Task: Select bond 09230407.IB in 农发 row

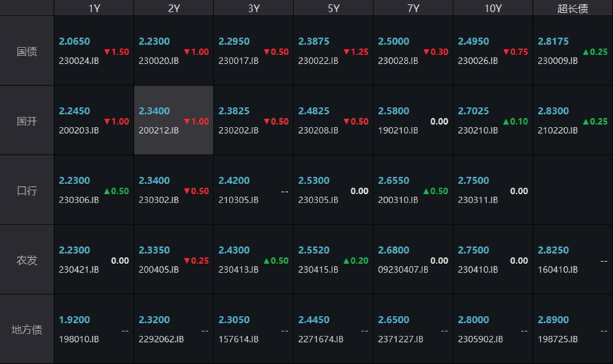Action: coord(403,270)
